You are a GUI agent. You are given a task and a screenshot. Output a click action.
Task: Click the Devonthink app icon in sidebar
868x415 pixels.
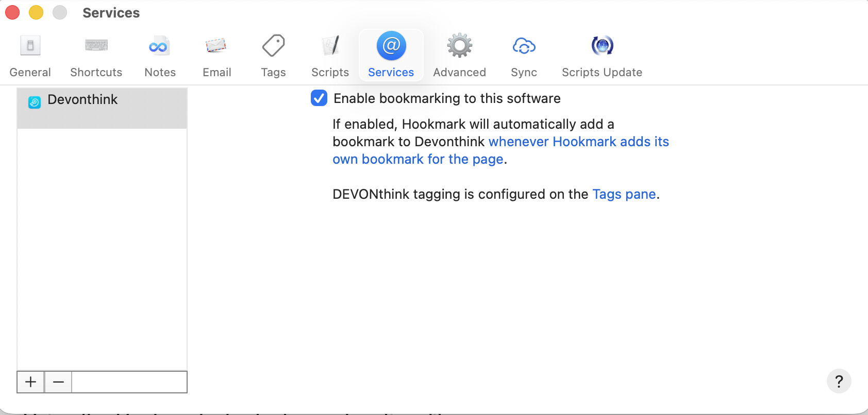(35, 102)
